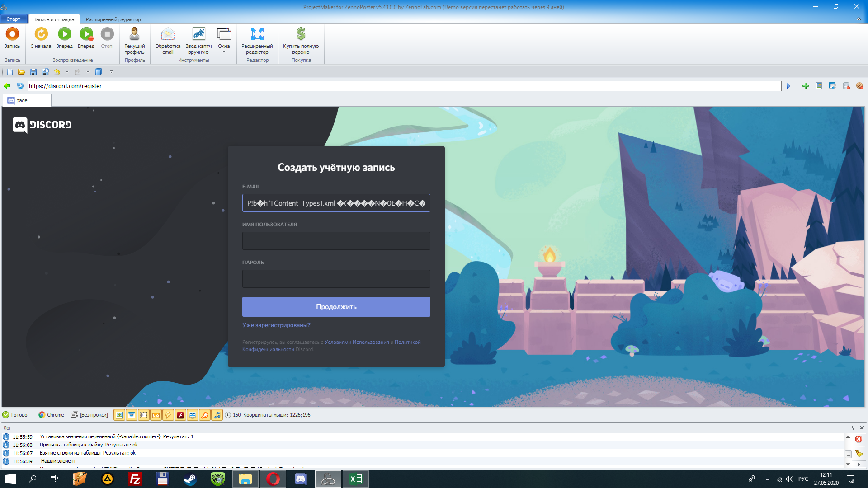The image size is (868, 488).
Task: Open the Обработка email tool
Action: [x=168, y=41]
